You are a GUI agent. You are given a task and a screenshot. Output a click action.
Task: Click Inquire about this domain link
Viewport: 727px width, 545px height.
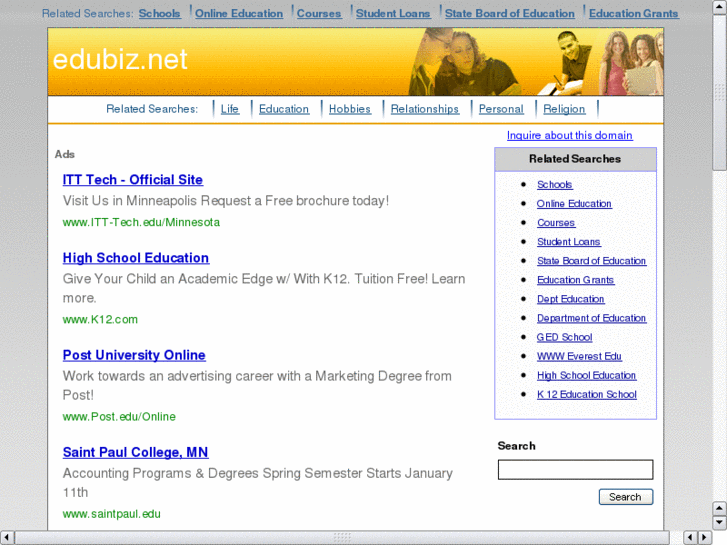coord(569,135)
